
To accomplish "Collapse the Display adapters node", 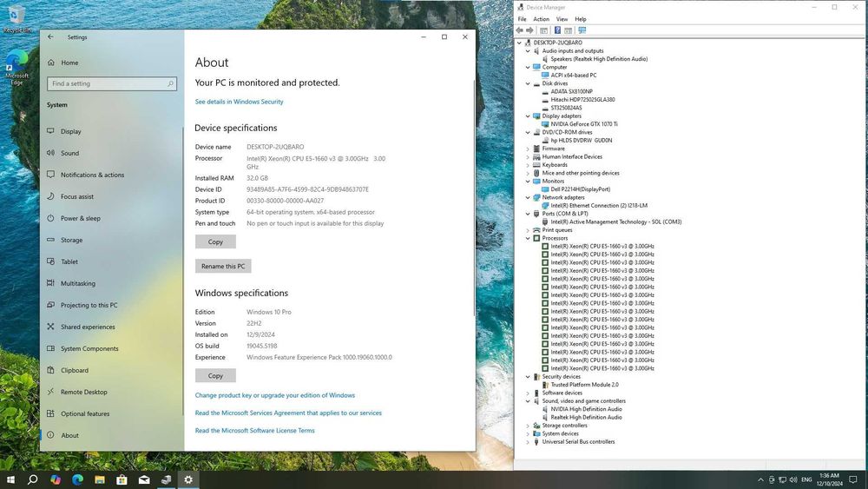I will 528,116.
